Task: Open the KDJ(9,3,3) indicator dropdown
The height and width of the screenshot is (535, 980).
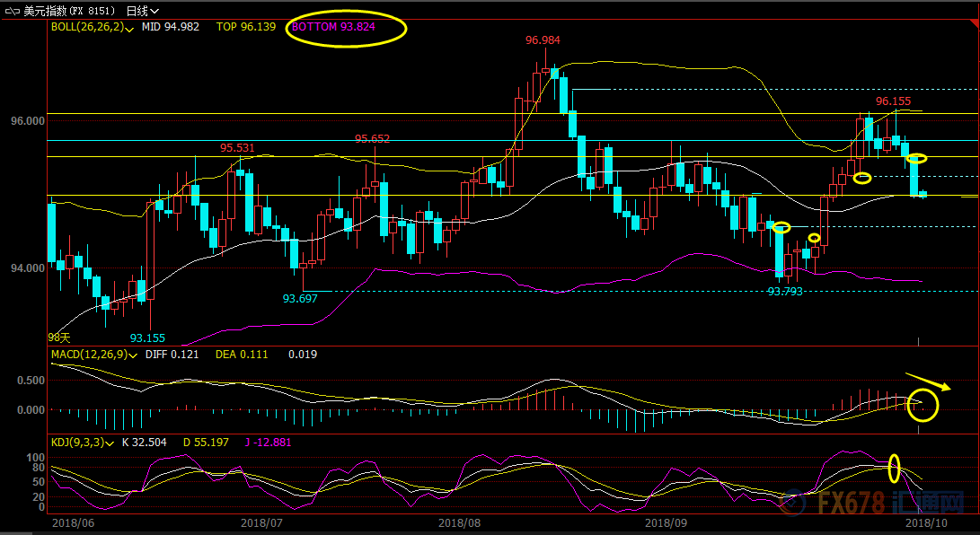Action: coord(112,443)
